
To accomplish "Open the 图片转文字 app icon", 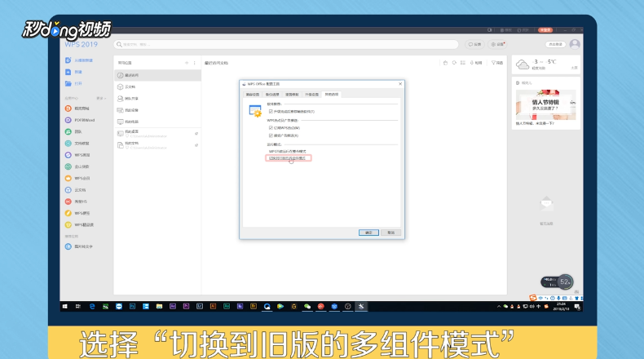I will 68,246.
